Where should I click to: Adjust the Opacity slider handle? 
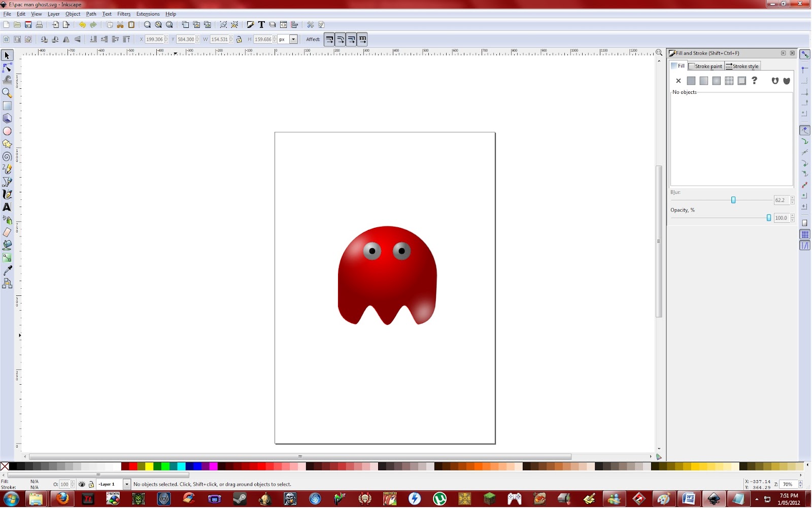point(769,218)
